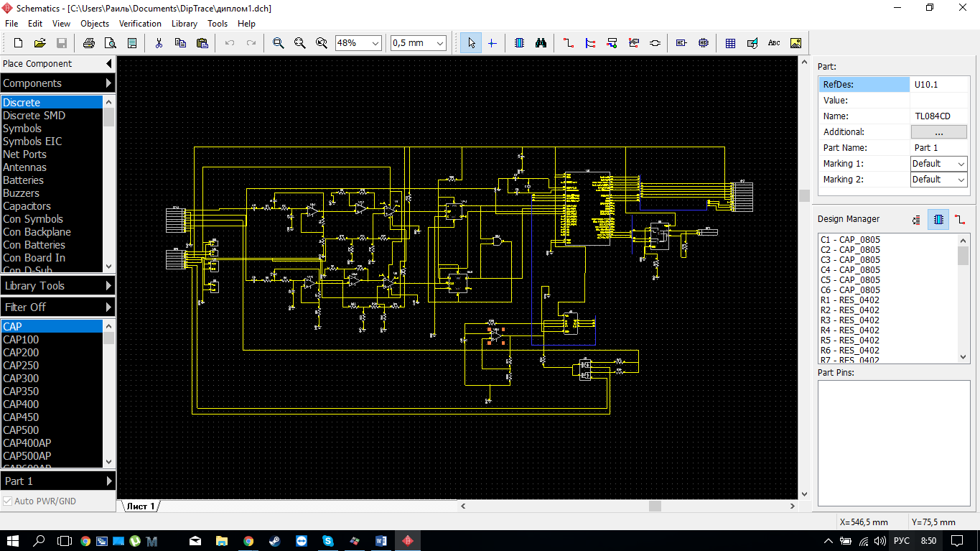Select the place wire tool

[x=569, y=43]
